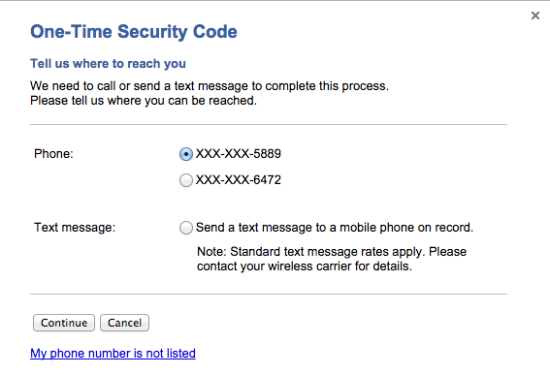Screen dimensions: 550x375
Task: Select the XXX-XXX-5889 phone radio button
Action: point(186,154)
